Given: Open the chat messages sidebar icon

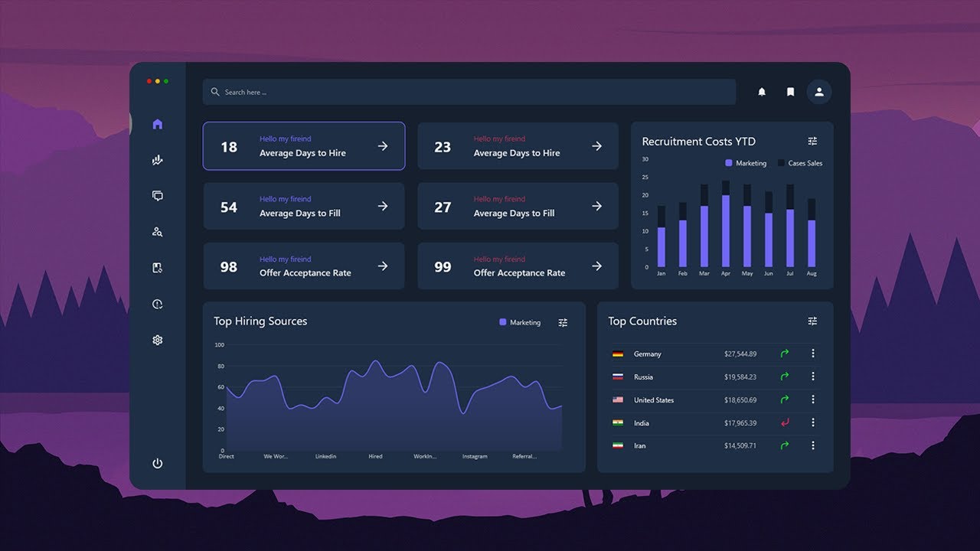Looking at the screenshot, I should [x=157, y=196].
